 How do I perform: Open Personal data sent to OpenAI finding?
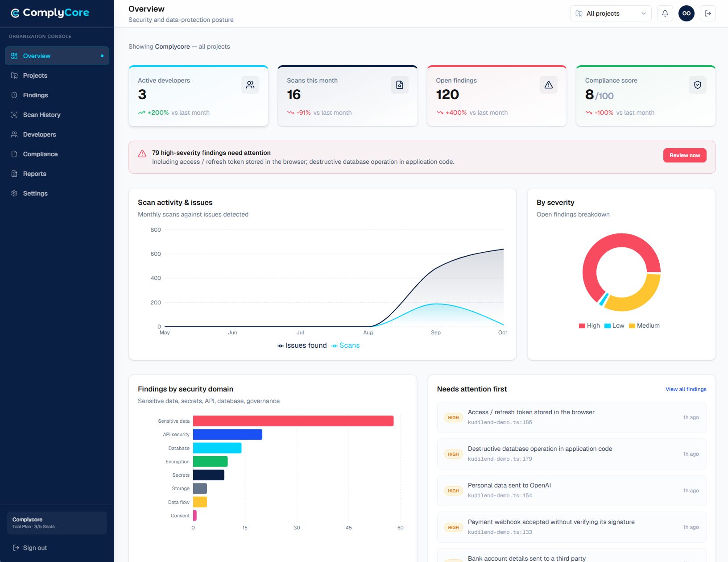tap(571, 491)
